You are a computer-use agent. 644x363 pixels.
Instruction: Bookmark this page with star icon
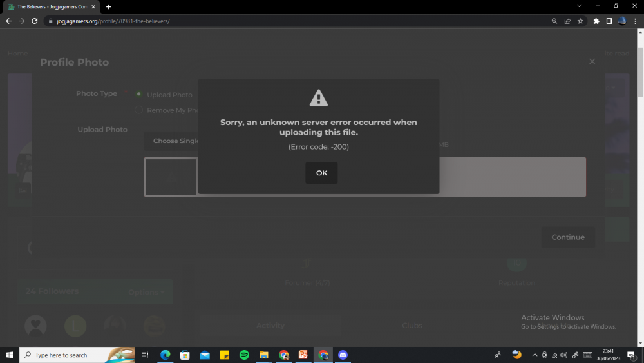click(580, 21)
